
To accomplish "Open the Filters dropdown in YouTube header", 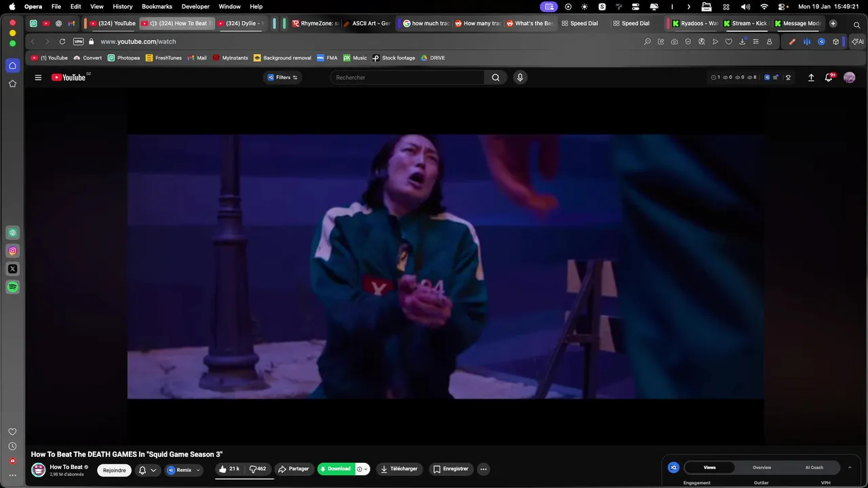I will [283, 77].
